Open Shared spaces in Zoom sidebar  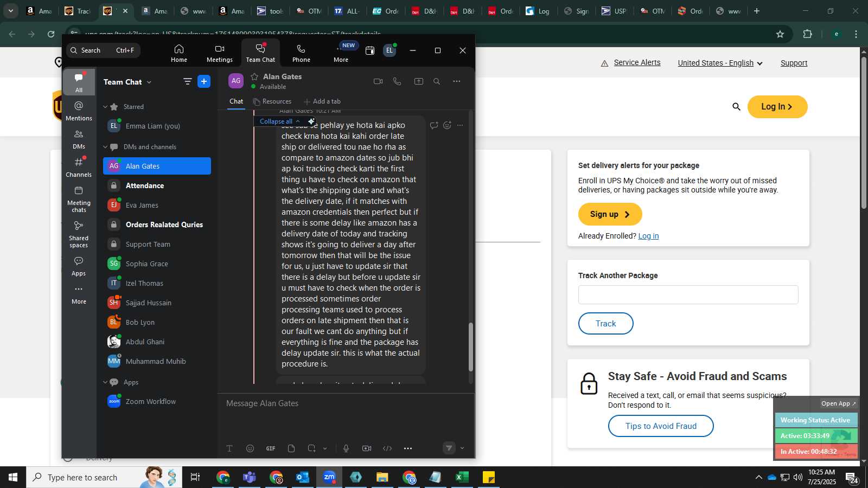pyautogui.click(x=79, y=234)
